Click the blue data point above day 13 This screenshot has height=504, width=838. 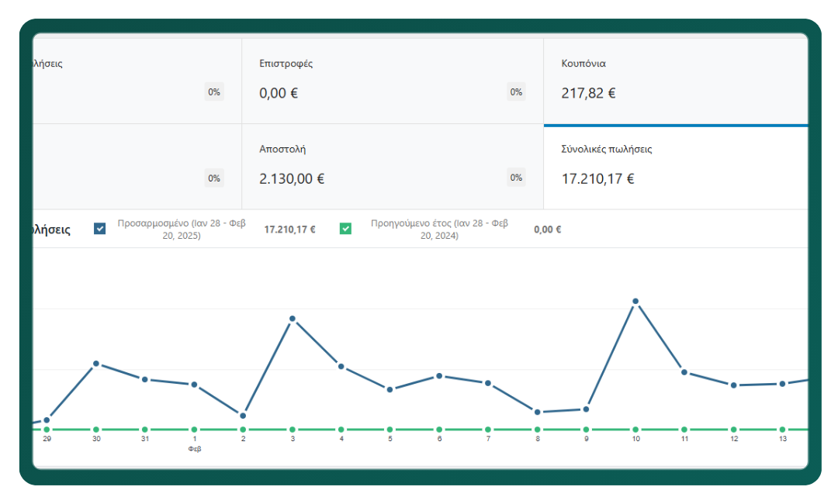(782, 384)
